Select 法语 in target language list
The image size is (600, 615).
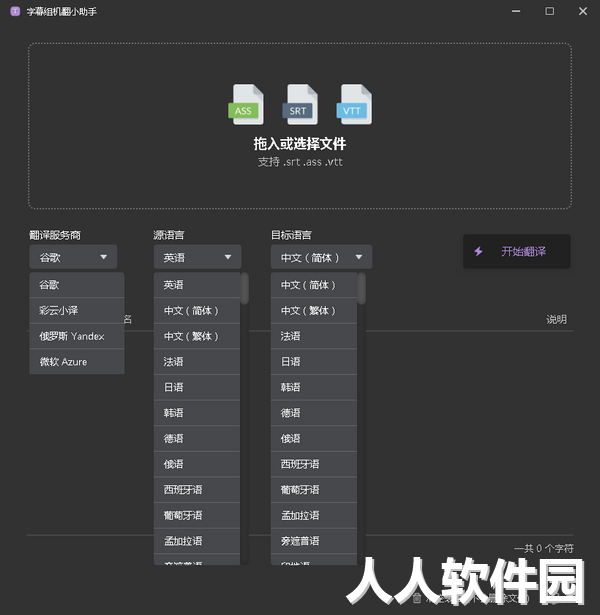pyautogui.click(x=314, y=336)
